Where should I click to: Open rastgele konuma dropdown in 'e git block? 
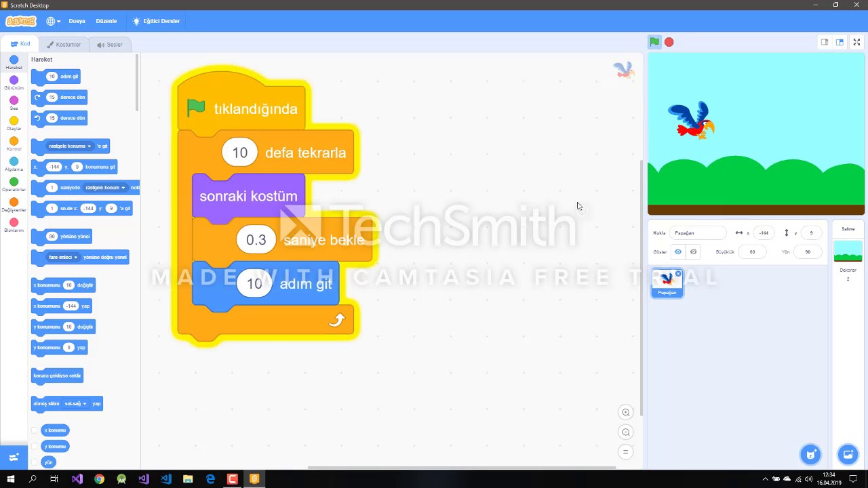70,146
